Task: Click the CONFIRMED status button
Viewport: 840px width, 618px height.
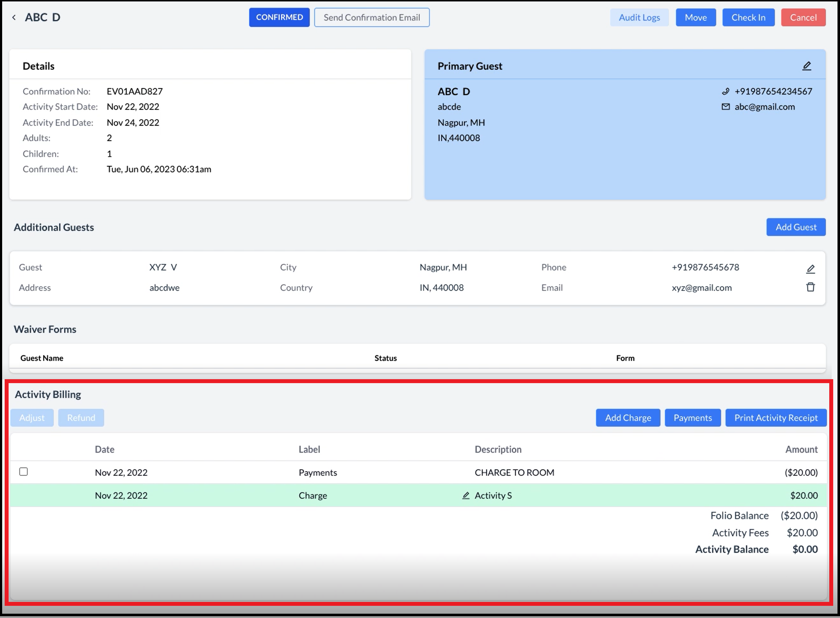Action: coord(279,17)
